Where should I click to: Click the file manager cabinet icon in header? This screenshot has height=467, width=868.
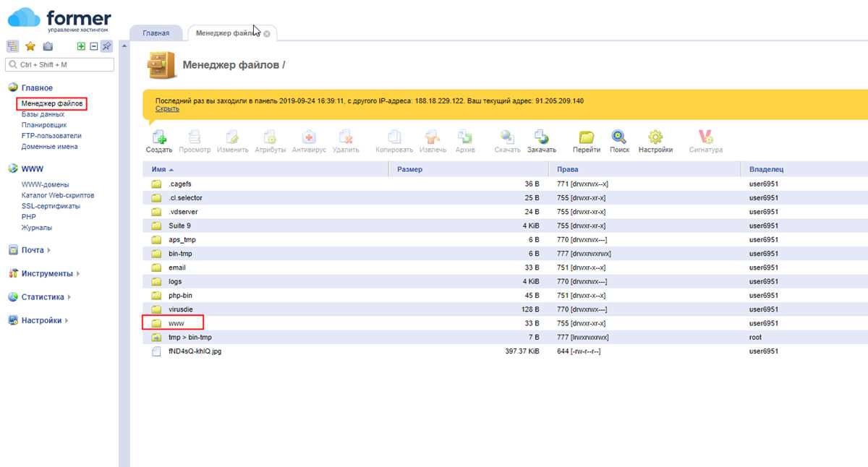161,64
